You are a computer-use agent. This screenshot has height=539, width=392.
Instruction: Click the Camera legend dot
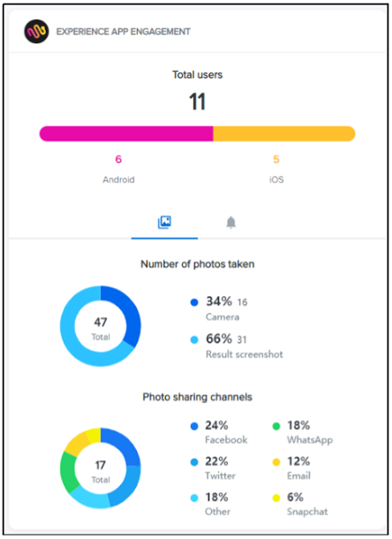pyautogui.click(x=194, y=302)
